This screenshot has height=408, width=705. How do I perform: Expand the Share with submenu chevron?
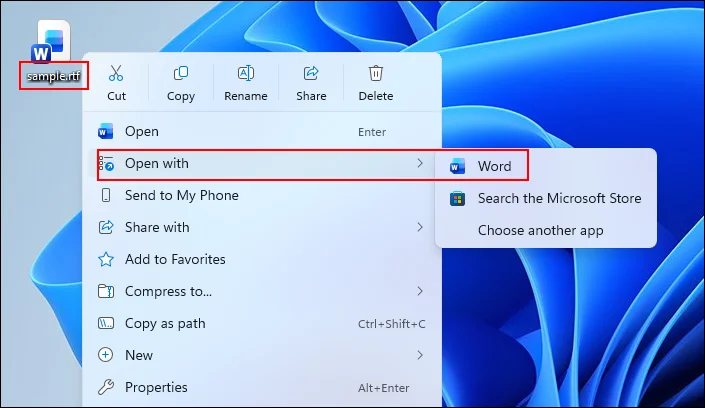420,227
